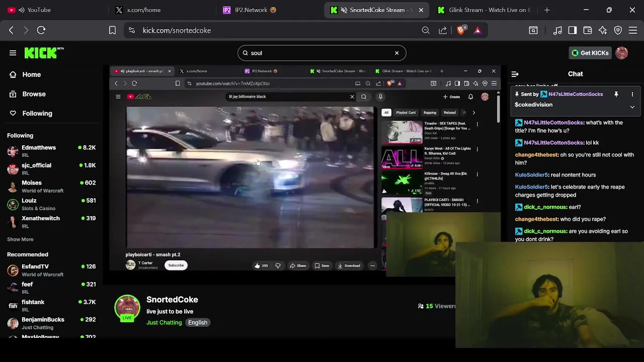Share this page using the share icon
644x362 pixels.
[443, 30]
